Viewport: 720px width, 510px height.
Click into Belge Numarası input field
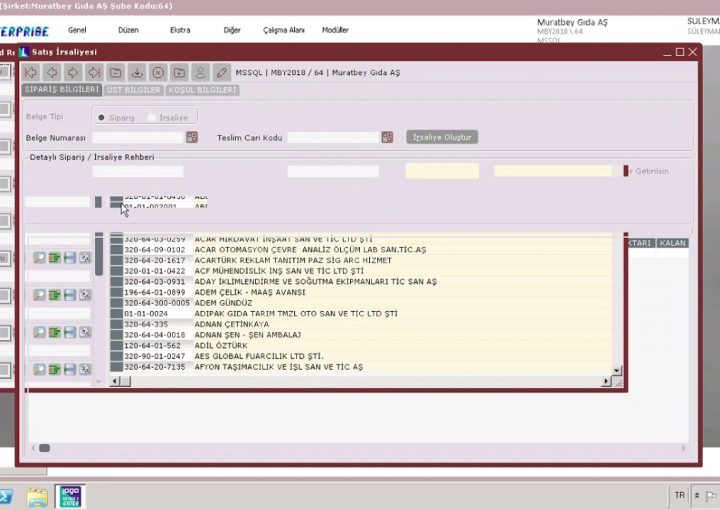pos(138,137)
